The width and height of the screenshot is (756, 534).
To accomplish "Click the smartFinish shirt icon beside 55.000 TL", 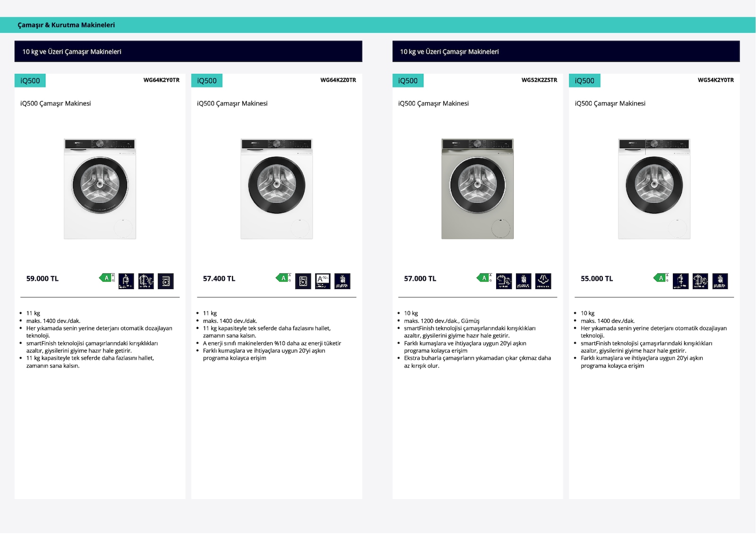I will click(700, 281).
